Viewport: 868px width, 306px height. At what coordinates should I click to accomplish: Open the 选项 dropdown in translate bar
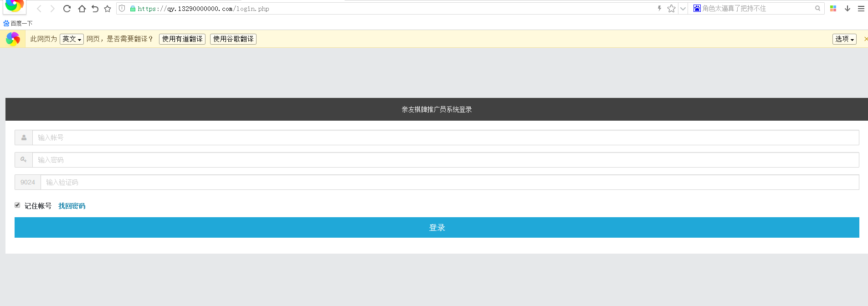844,39
